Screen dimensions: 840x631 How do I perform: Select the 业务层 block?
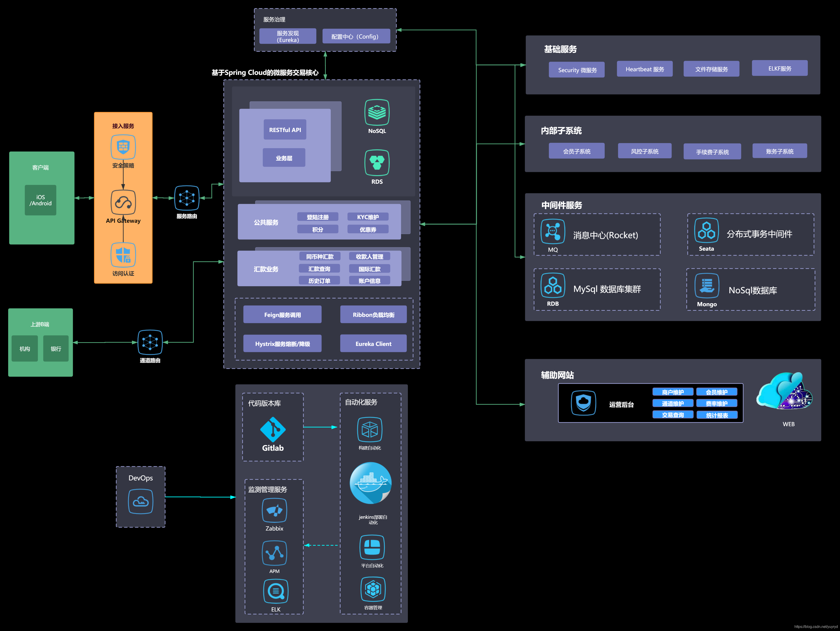(x=284, y=158)
